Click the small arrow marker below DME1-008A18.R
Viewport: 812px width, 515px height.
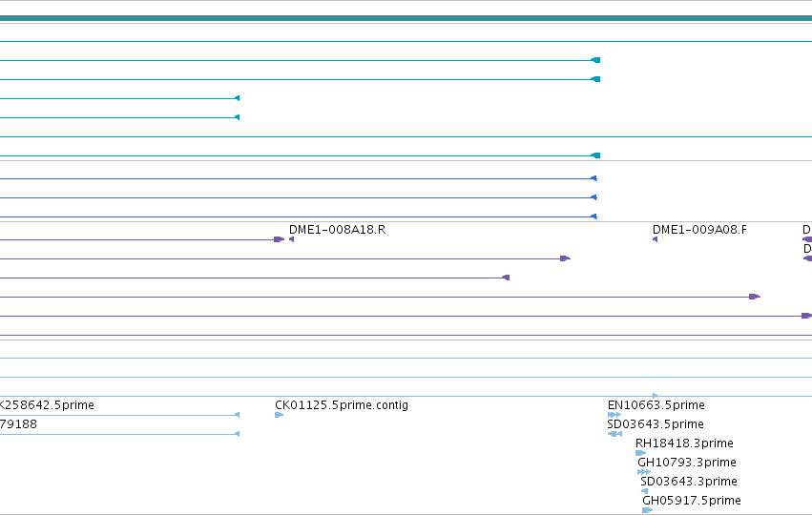[x=292, y=239]
